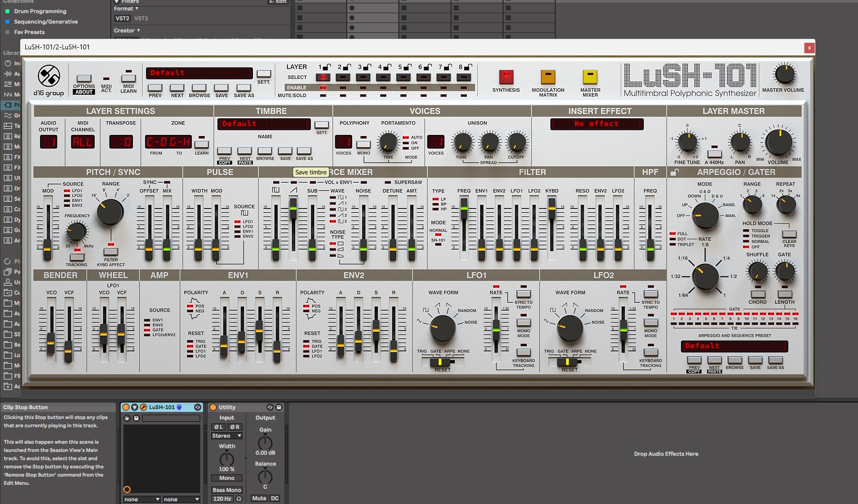Click the Utility device save preset icon
The height and width of the screenshot is (504, 858).
pos(279,407)
